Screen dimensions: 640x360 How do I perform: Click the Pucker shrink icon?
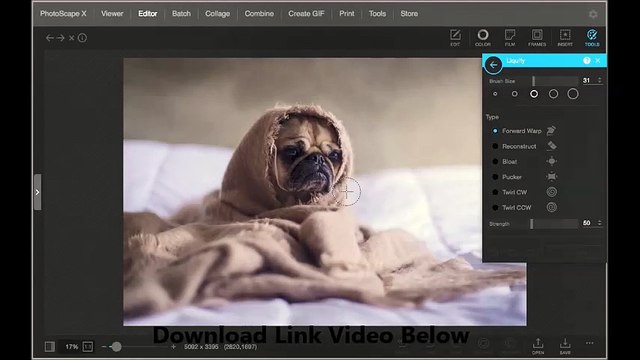(551, 176)
